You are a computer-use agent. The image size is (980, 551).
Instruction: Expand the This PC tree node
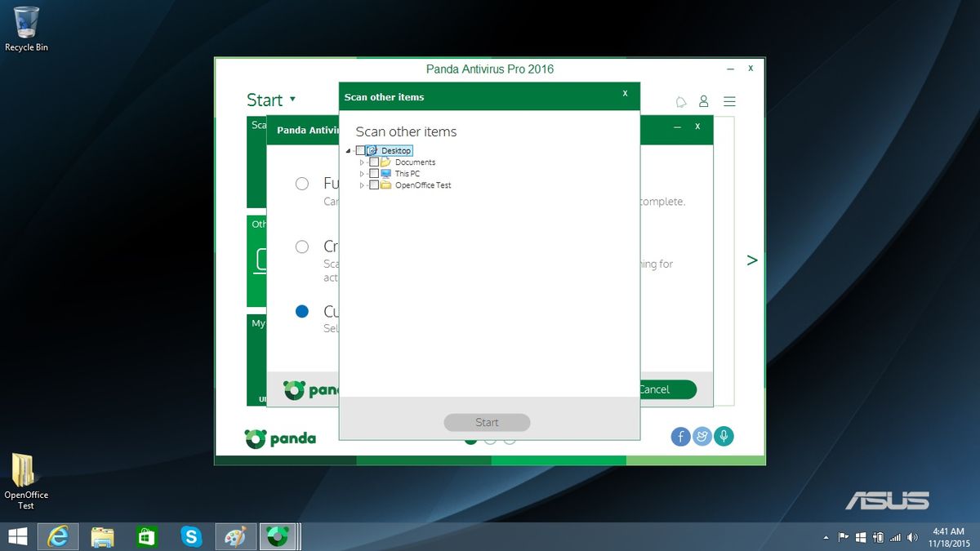(363, 174)
